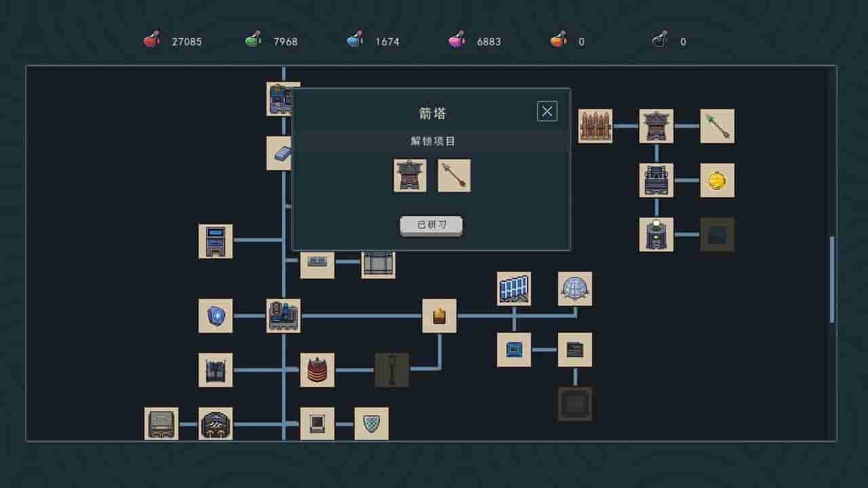Select the campfire research node
868x488 pixels.
439,316
